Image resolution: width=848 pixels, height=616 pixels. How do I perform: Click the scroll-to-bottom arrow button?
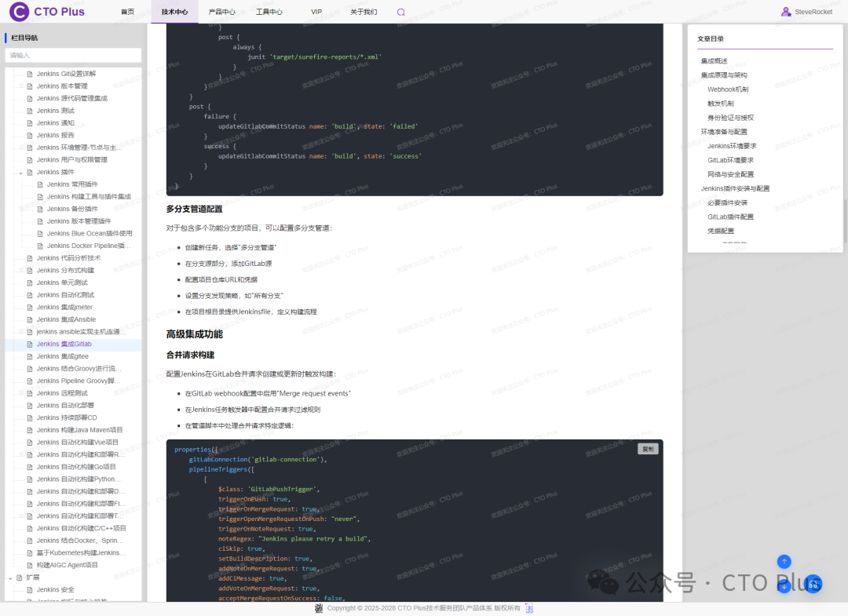point(784,585)
